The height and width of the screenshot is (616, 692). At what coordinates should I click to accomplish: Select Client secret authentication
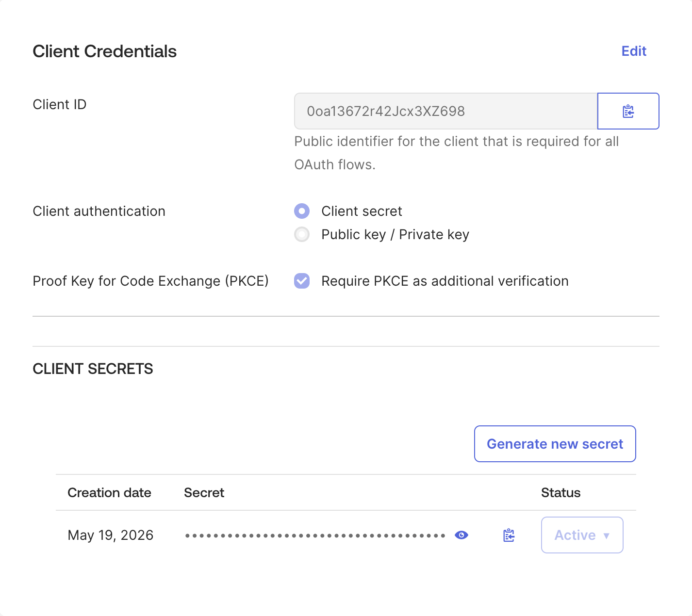[302, 211]
